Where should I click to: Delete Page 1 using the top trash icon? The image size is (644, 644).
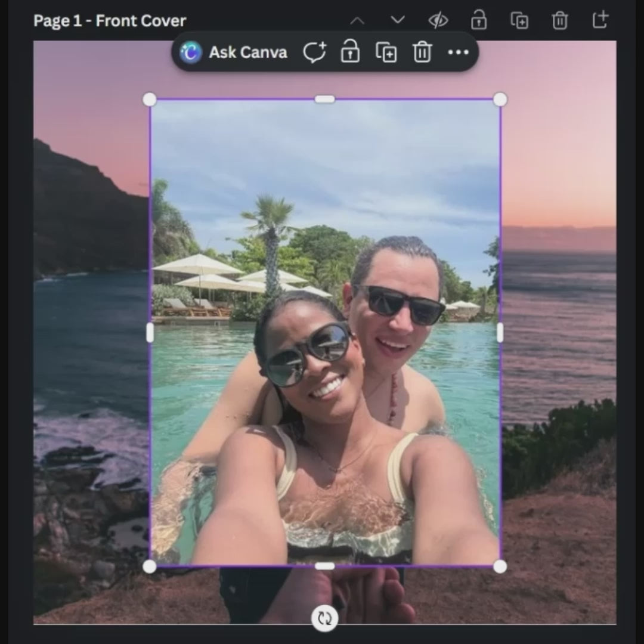[x=559, y=20]
